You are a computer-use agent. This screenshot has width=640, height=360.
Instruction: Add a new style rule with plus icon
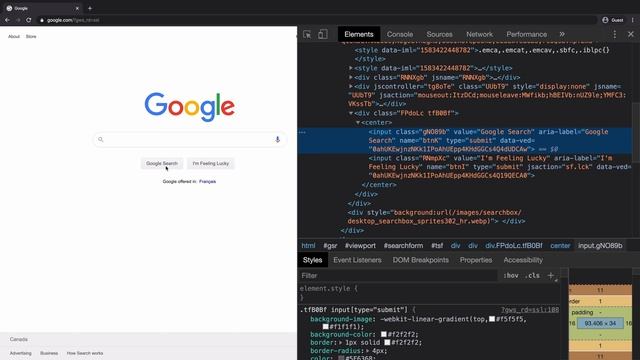(550, 276)
